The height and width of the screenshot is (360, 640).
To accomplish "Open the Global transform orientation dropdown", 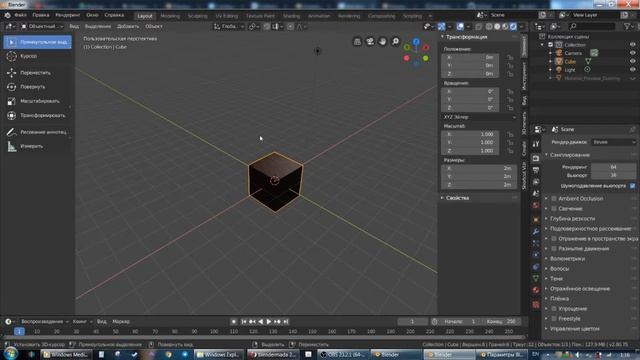I will click(229, 27).
